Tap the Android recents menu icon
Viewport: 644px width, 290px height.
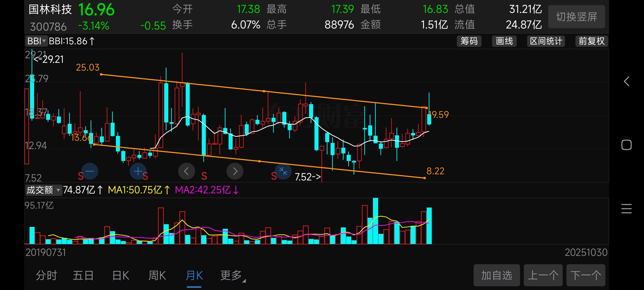(x=627, y=209)
